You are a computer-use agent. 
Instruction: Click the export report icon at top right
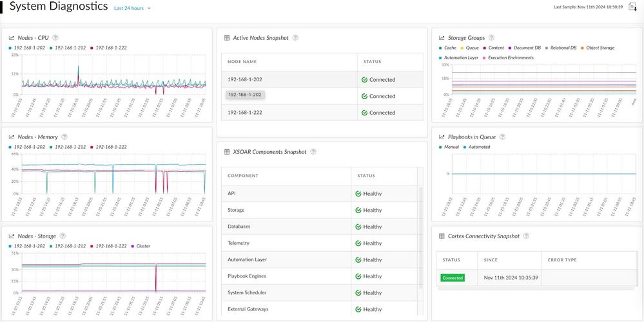632,7
